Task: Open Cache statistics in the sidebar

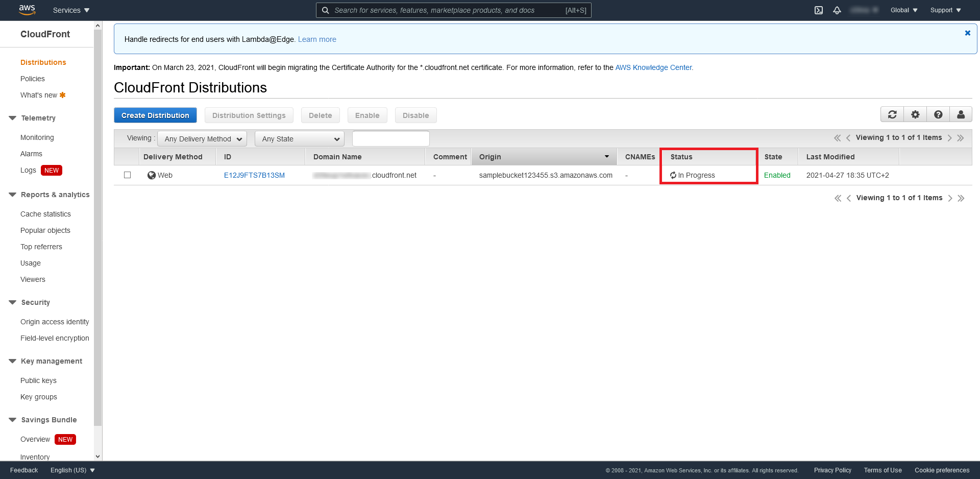Action: pyautogui.click(x=45, y=214)
